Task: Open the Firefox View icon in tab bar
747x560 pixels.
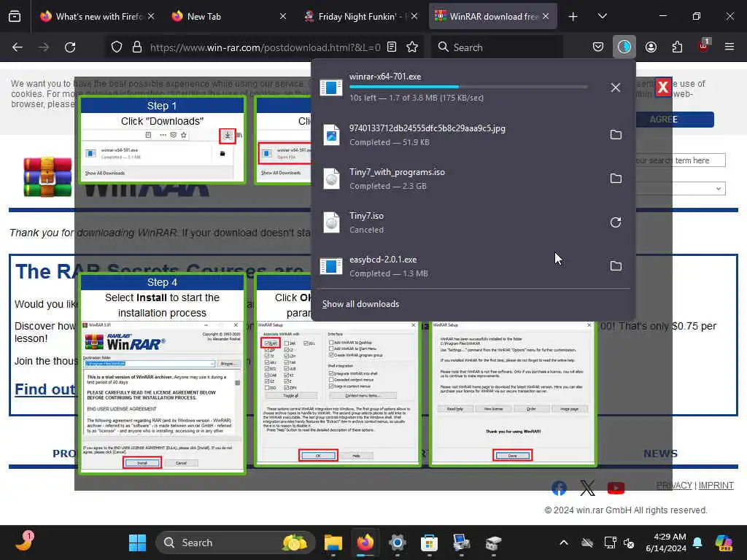Action: click(15, 16)
